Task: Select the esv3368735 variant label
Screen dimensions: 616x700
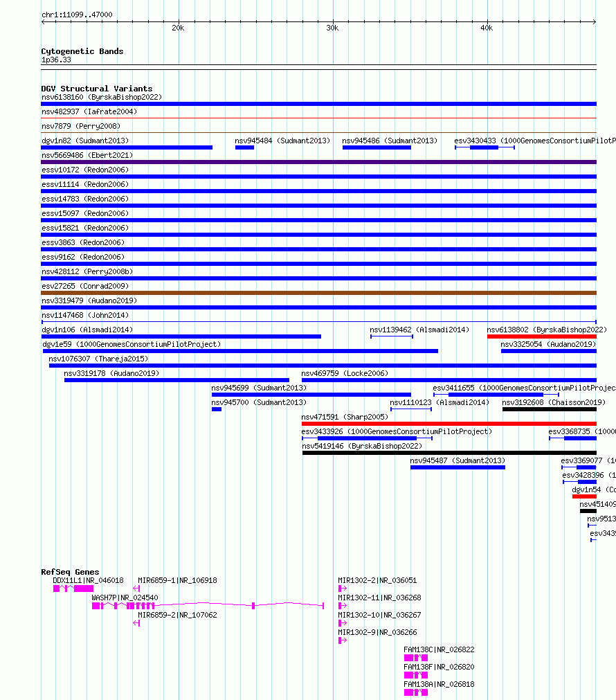Action: 582,431
